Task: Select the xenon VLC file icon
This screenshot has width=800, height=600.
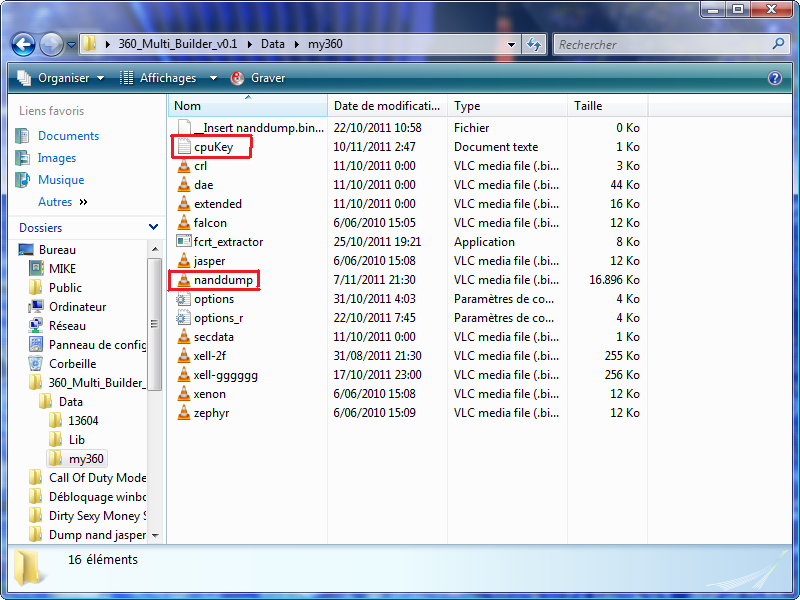Action: (184, 394)
